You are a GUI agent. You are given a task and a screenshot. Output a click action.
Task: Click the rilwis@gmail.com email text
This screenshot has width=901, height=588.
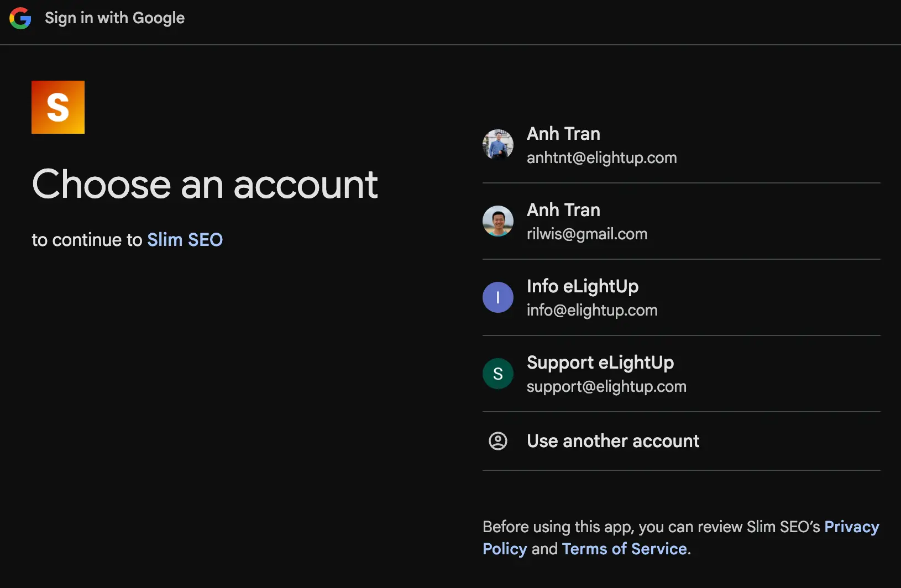(x=587, y=234)
